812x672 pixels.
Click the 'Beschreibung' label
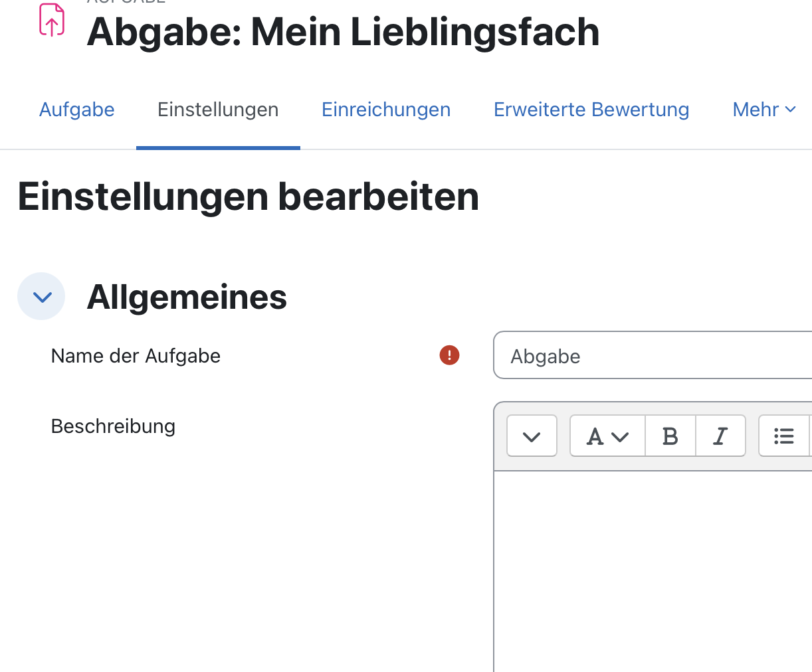[113, 426]
